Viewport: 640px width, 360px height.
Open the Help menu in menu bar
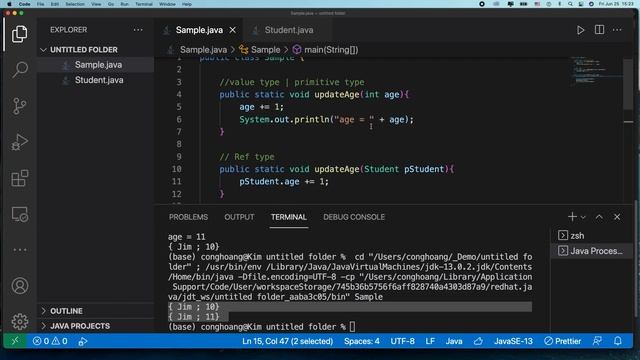coord(187,4)
